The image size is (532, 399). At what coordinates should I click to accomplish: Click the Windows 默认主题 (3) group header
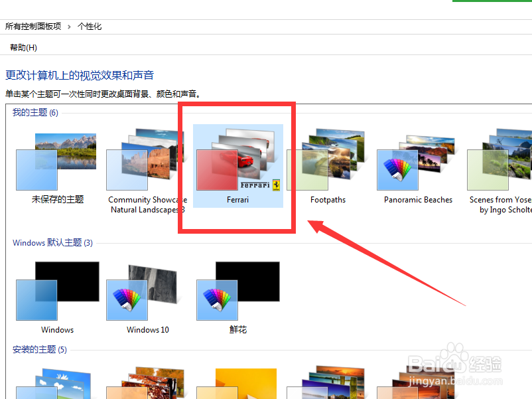[x=52, y=243]
